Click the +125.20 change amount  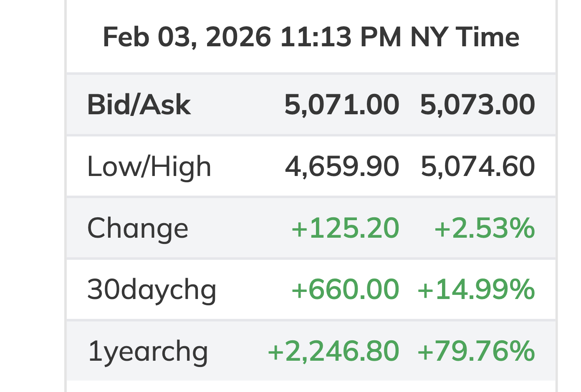[x=345, y=228]
